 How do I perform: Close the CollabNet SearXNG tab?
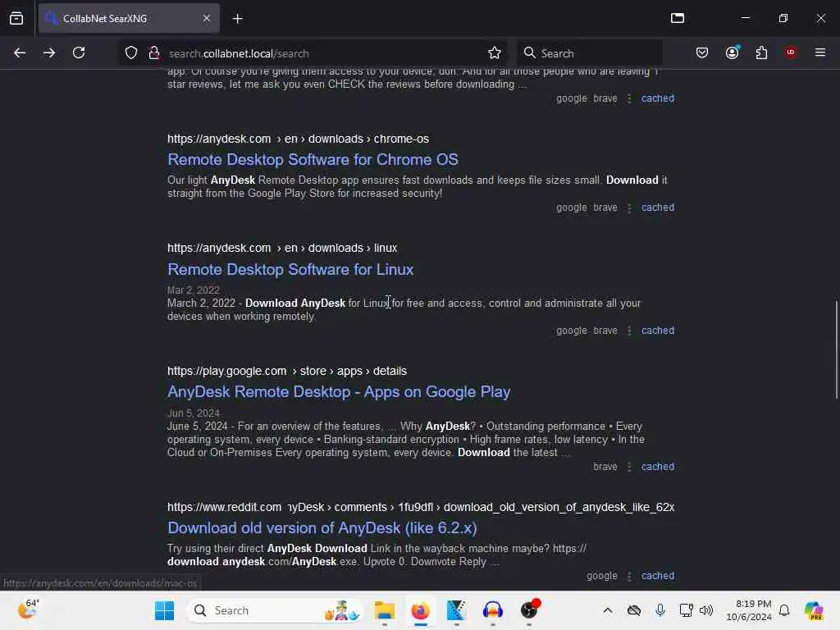(x=207, y=19)
